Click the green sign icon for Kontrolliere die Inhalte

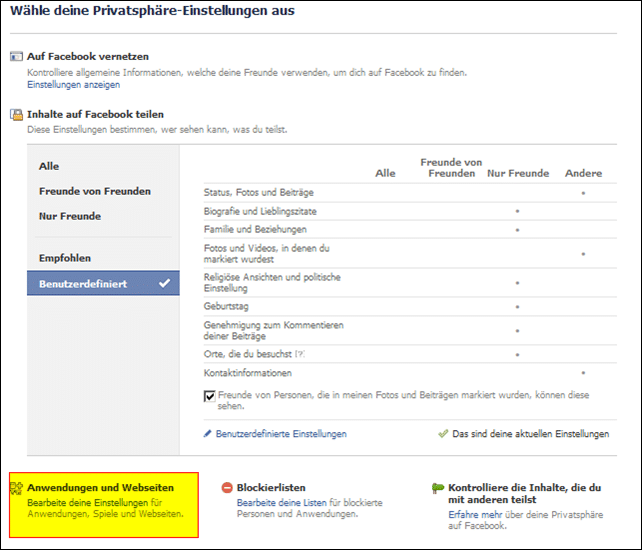(x=438, y=488)
